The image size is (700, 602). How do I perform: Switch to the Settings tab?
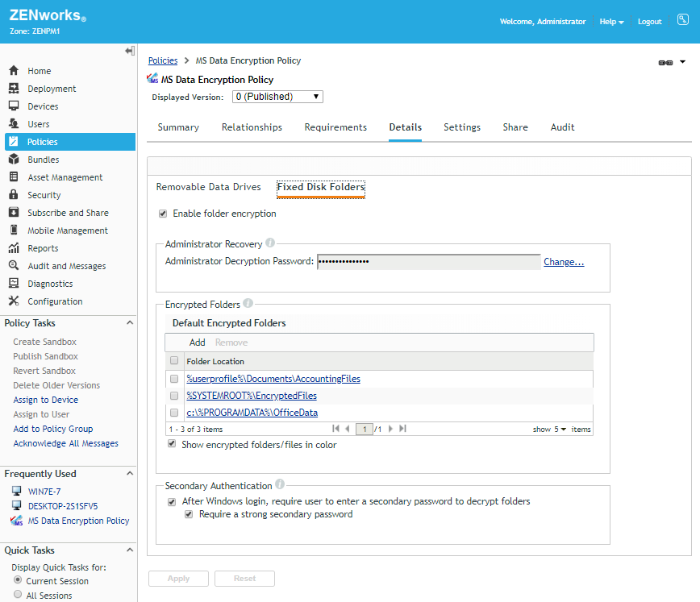[462, 127]
